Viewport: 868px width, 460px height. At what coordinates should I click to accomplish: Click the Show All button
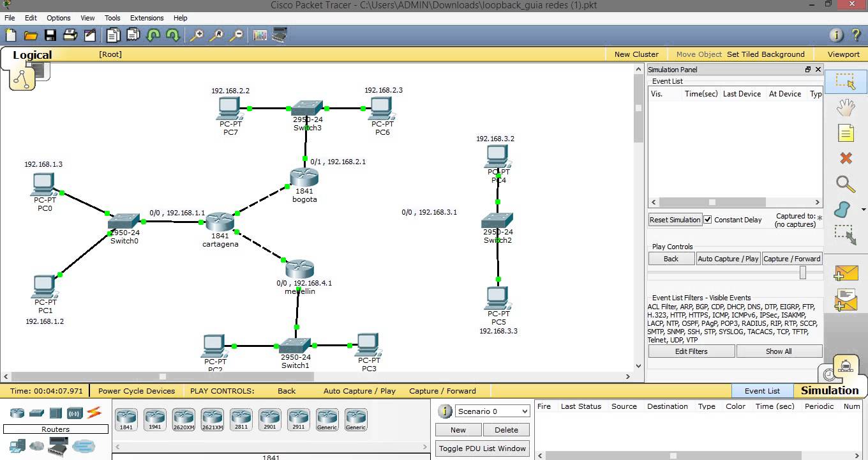[x=779, y=351]
